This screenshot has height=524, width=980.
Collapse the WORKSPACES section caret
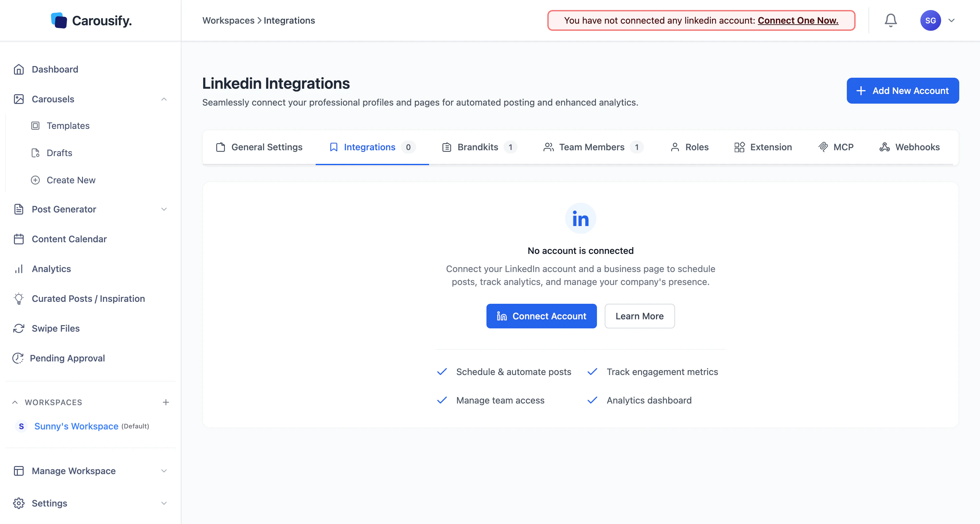(15, 402)
